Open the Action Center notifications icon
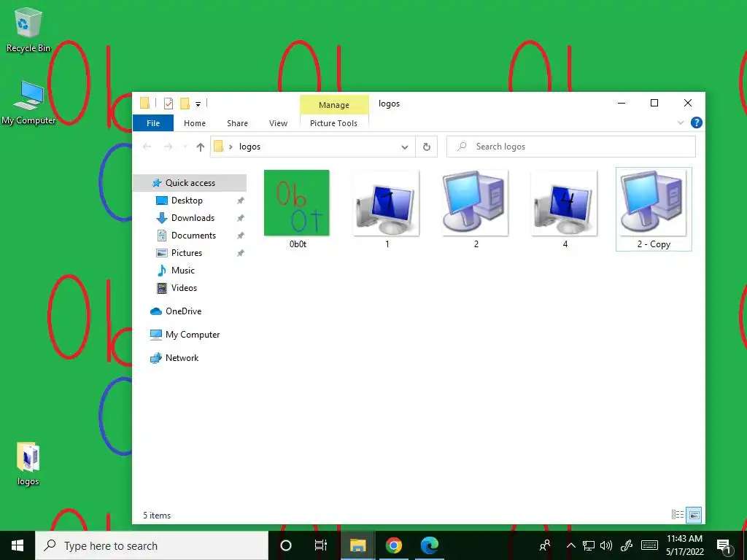Image resolution: width=747 pixels, height=560 pixels. pos(724,545)
